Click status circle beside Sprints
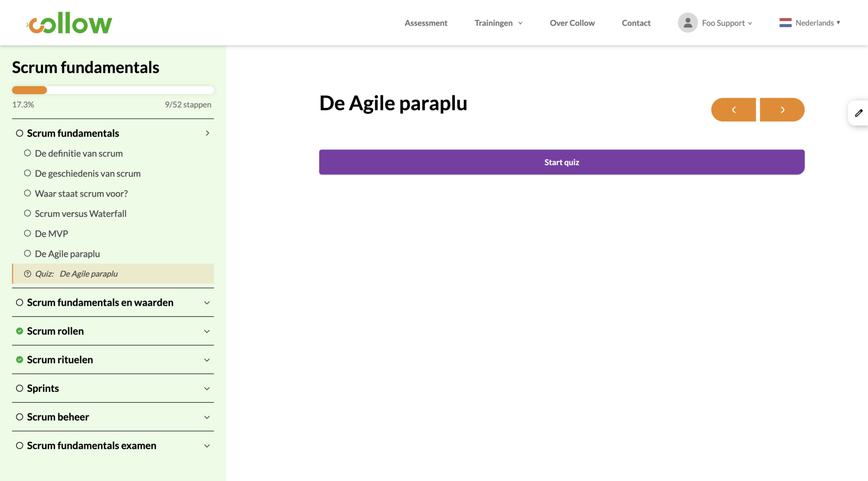 (19, 388)
